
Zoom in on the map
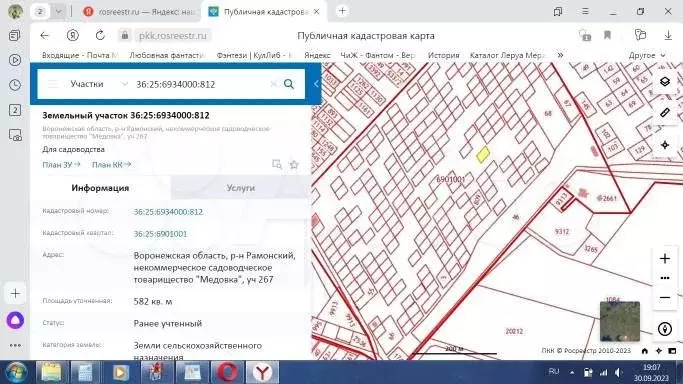tap(665, 259)
